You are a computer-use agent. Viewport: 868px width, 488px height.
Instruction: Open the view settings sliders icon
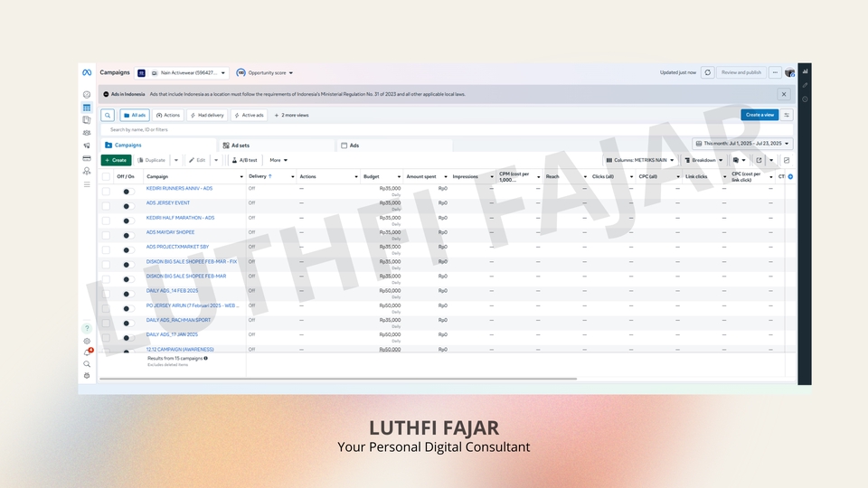point(787,115)
